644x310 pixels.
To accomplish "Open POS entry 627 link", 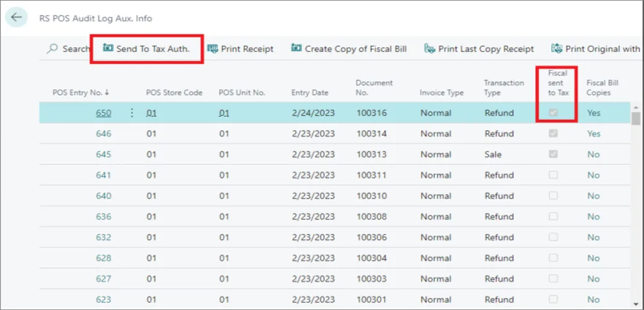I will pos(104,279).
